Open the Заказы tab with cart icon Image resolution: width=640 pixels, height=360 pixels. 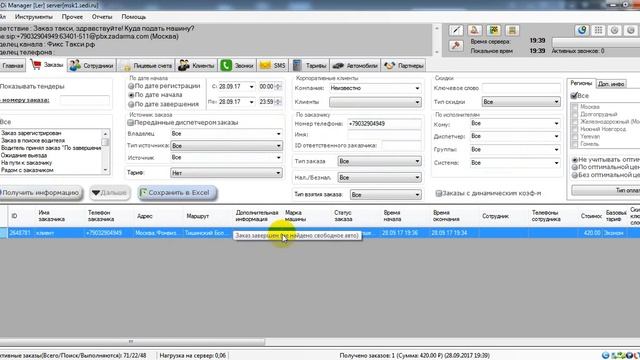[x=47, y=65]
